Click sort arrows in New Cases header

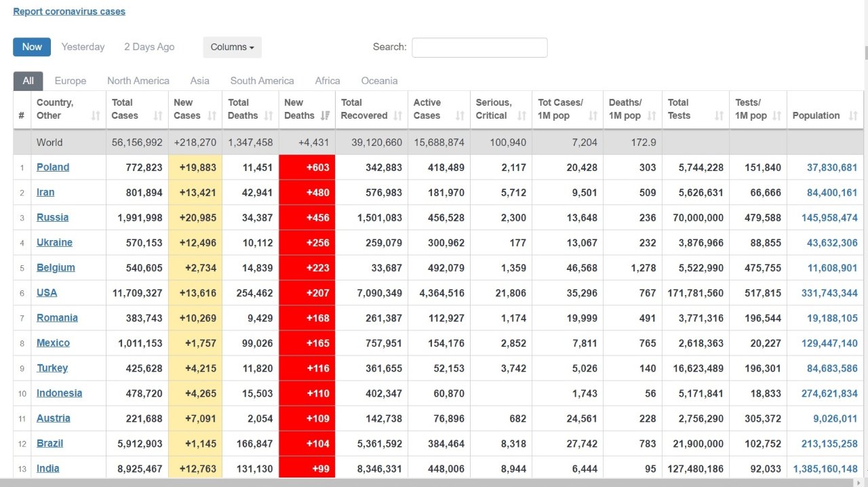(x=212, y=116)
